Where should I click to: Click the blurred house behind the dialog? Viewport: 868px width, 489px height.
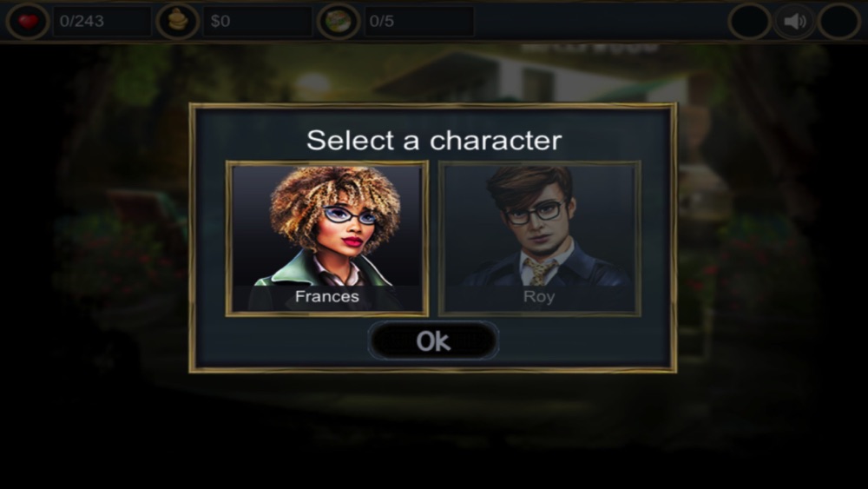pyautogui.click(x=531, y=77)
